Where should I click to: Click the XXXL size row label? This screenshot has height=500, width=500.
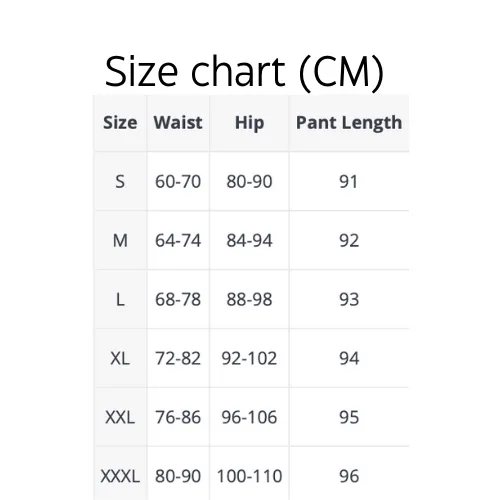click(x=120, y=476)
